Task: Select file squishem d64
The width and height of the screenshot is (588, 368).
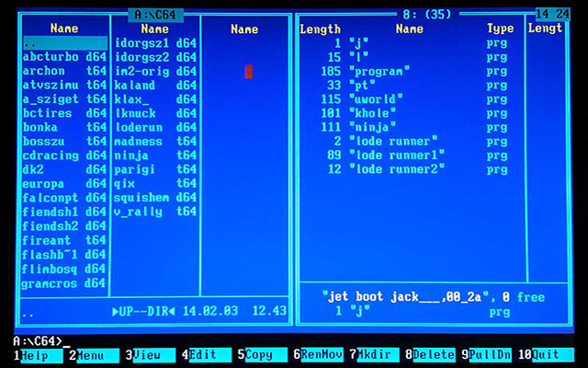Action: (155, 198)
